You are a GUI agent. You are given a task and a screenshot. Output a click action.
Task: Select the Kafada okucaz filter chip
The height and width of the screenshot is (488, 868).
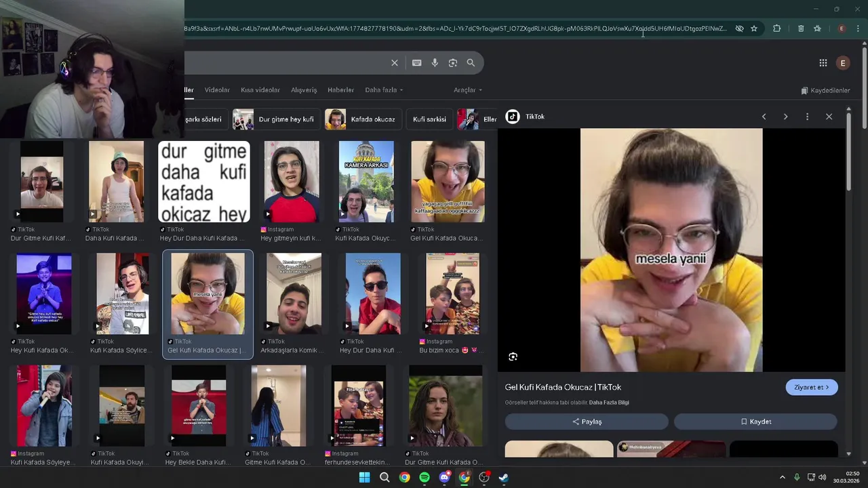coord(363,119)
